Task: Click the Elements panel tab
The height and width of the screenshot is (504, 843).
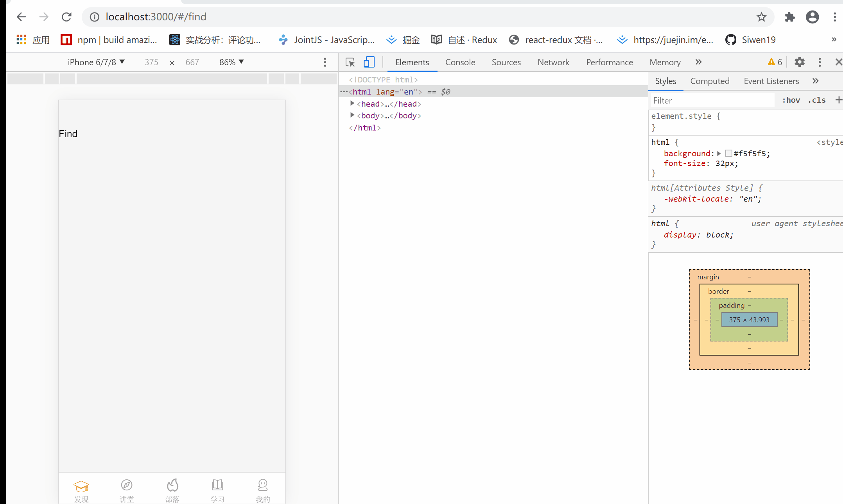Action: tap(412, 63)
